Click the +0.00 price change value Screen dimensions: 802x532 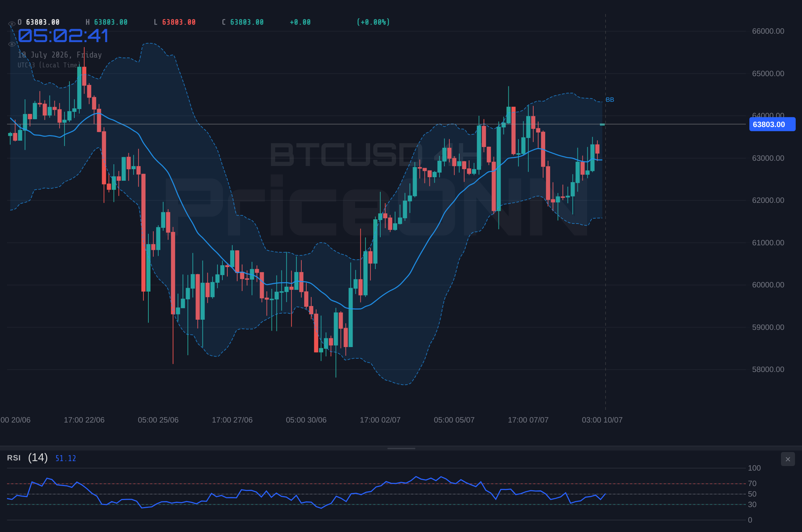(300, 22)
